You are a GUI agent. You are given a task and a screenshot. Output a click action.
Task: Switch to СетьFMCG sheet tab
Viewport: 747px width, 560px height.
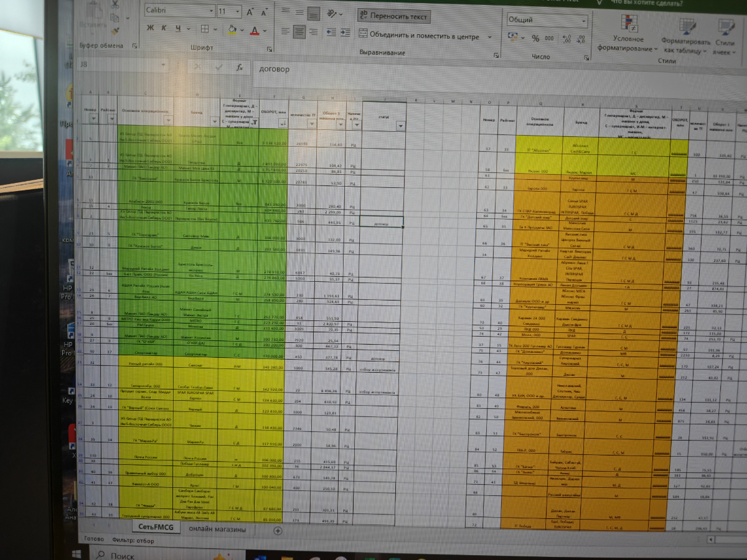click(156, 528)
